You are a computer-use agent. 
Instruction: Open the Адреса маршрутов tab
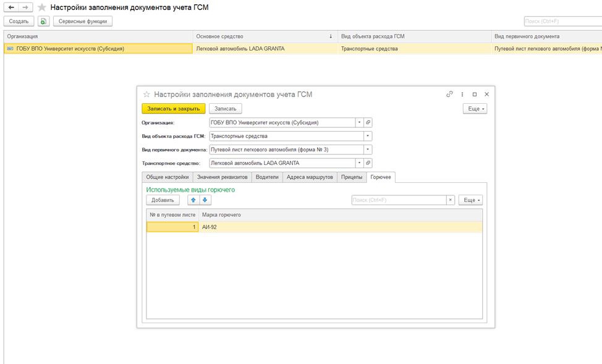click(x=310, y=177)
